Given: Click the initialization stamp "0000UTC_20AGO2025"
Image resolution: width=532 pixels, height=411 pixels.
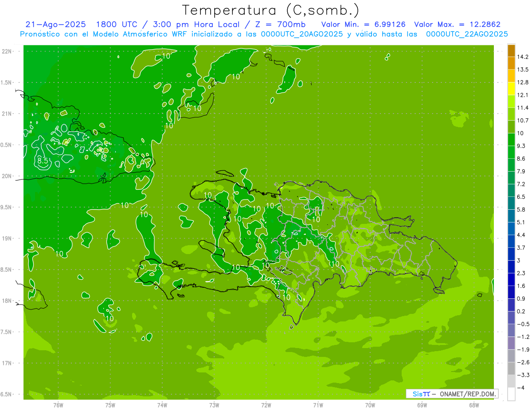Looking at the screenshot, I should tap(302, 34).
